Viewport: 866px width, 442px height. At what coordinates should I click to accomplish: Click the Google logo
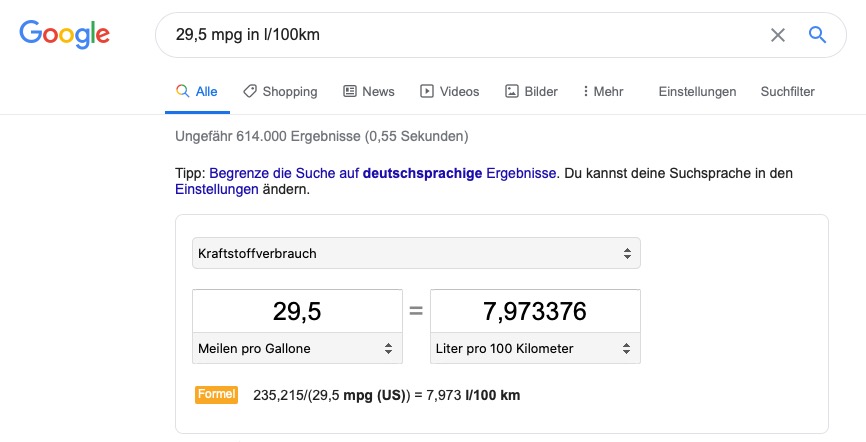click(64, 35)
